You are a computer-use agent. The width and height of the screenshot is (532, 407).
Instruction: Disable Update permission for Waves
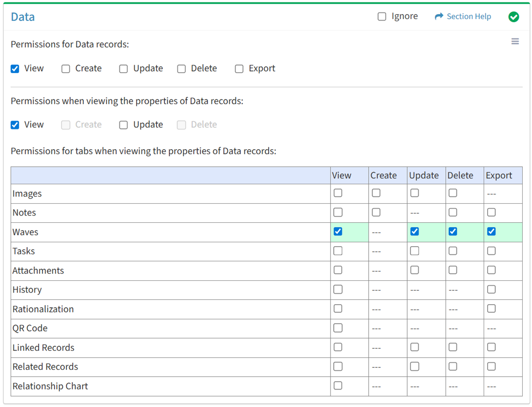tap(414, 232)
